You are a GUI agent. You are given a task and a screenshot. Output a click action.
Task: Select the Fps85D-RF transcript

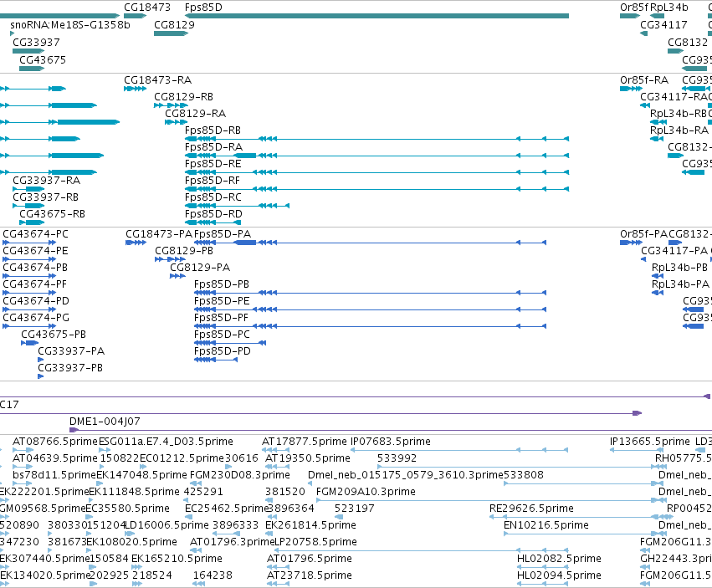coord(376,189)
